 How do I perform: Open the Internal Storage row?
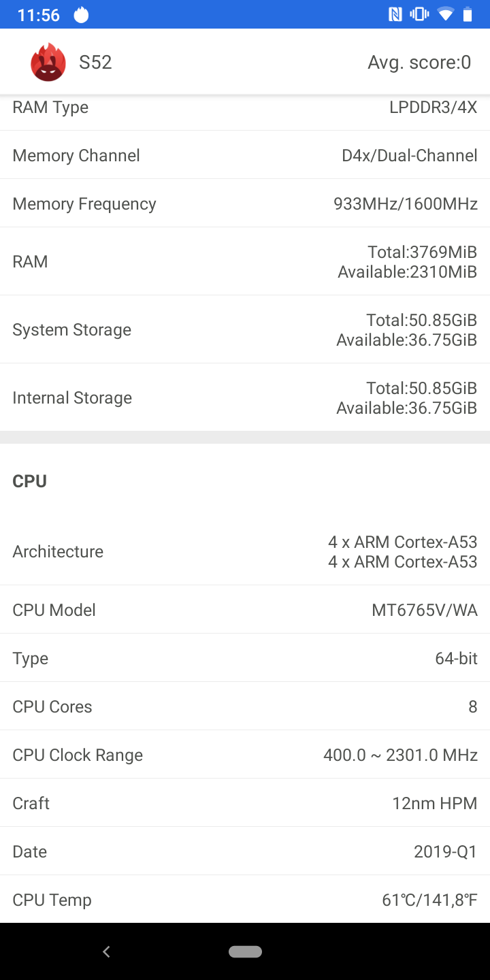245,398
